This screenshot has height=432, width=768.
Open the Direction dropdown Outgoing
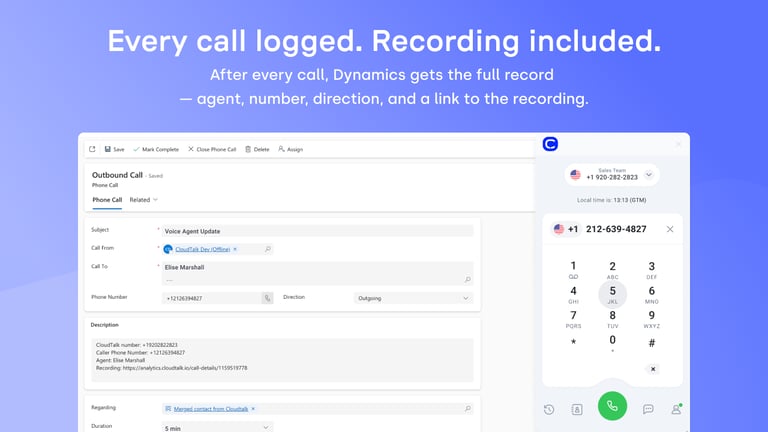point(413,298)
